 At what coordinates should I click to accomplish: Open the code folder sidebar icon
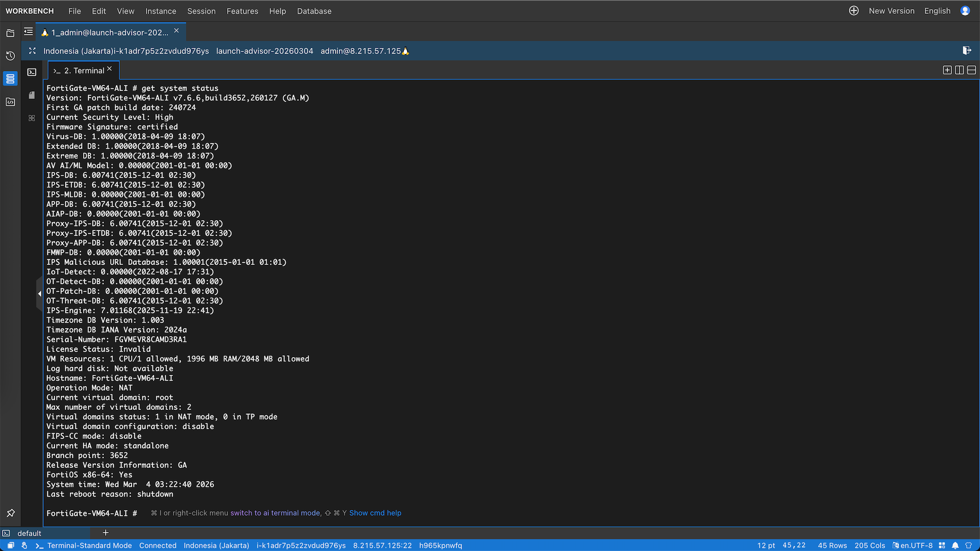click(x=10, y=102)
